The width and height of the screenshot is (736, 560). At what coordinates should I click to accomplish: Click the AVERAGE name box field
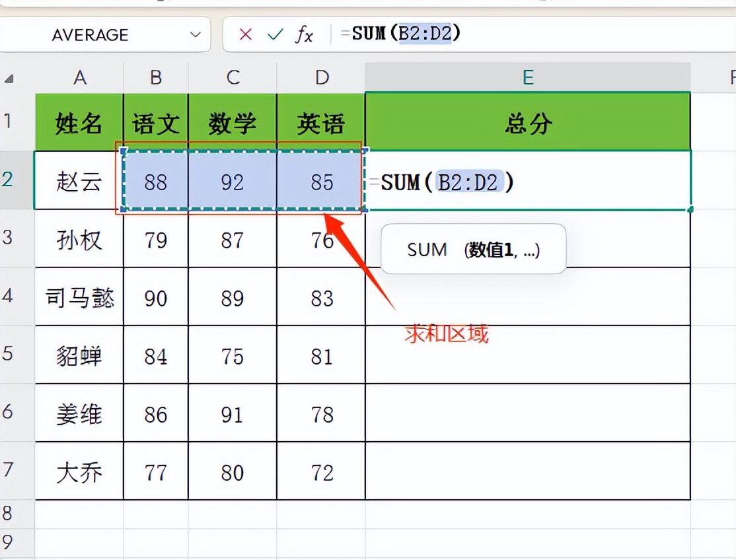[x=105, y=34]
